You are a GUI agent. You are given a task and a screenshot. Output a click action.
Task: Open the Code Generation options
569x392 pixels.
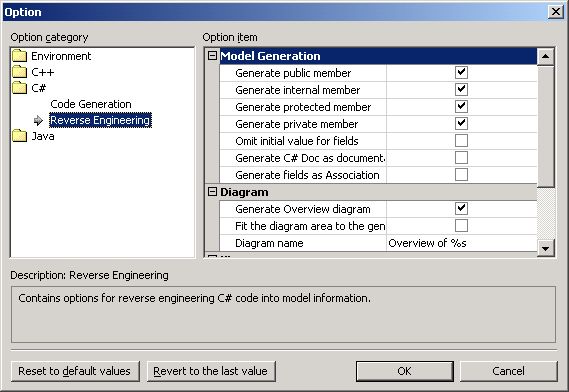91,104
